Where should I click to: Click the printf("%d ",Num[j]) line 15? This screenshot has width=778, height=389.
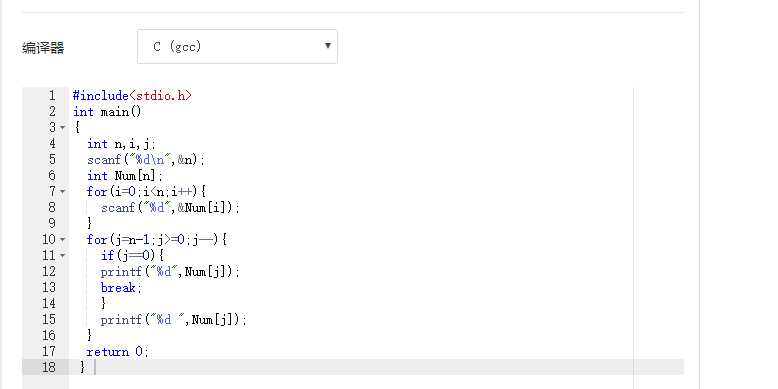pyautogui.click(x=174, y=320)
